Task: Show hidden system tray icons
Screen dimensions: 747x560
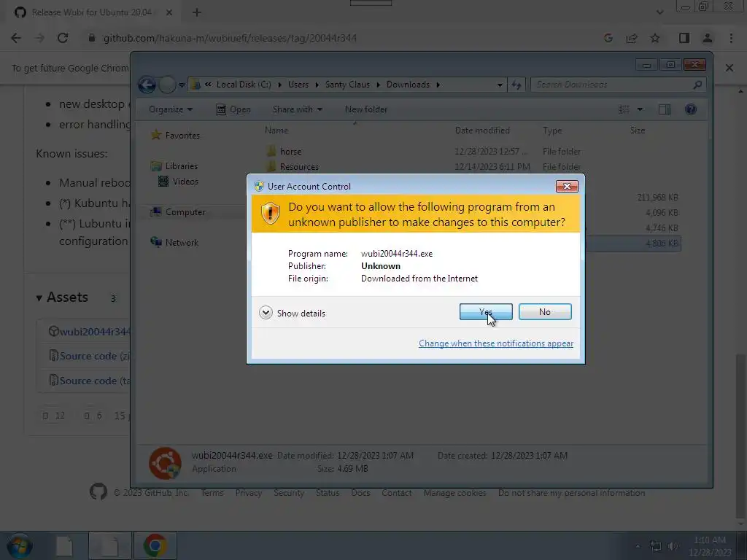Action: pos(638,546)
